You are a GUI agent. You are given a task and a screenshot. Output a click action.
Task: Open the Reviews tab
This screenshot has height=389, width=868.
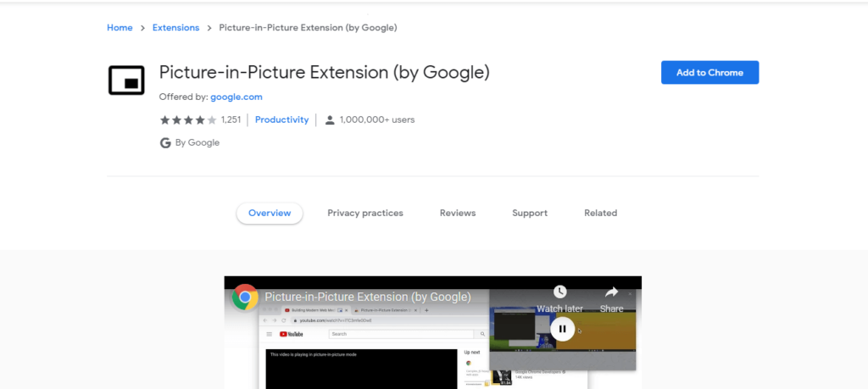(458, 213)
